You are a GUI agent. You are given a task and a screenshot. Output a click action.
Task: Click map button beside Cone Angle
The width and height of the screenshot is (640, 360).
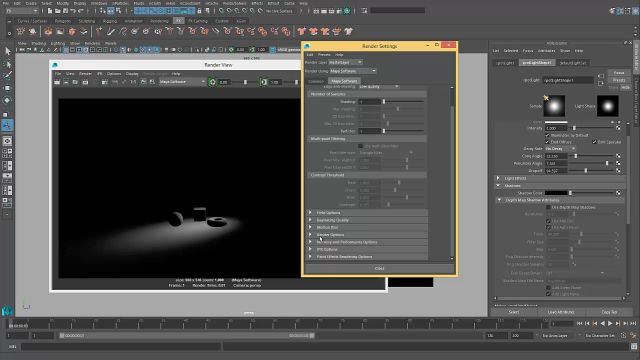(x=618, y=156)
